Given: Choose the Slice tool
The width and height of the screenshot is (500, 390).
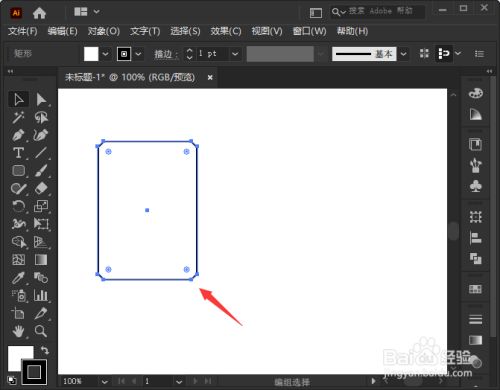Looking at the screenshot, I should [41, 313].
